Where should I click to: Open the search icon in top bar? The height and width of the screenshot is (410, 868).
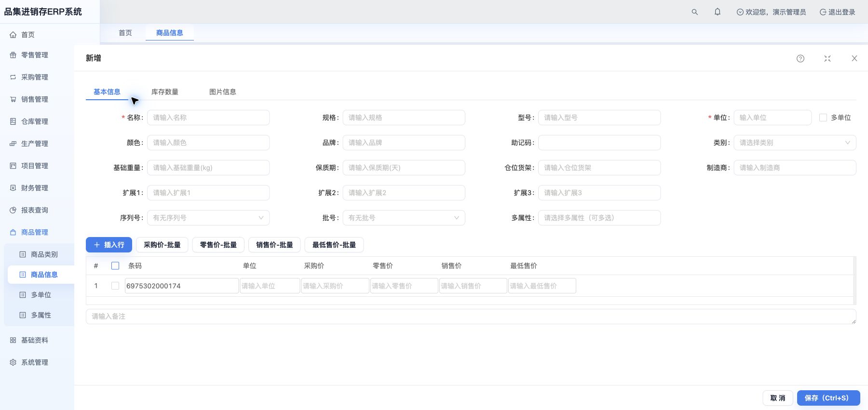coord(694,12)
